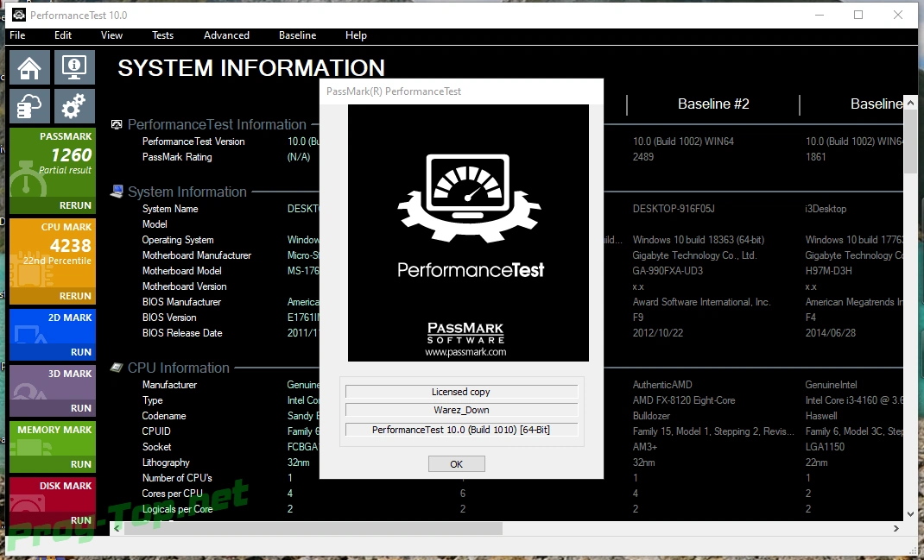Click the LGA1150 socket value

click(x=825, y=447)
